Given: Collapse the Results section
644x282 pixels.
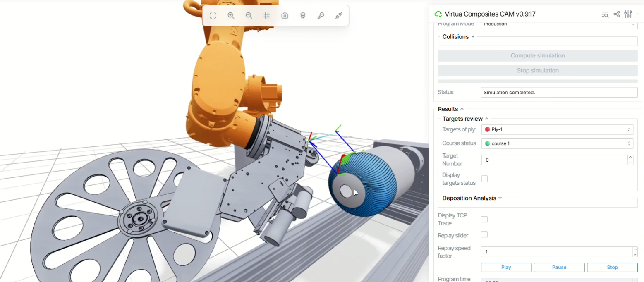Looking at the screenshot, I should pos(450,109).
